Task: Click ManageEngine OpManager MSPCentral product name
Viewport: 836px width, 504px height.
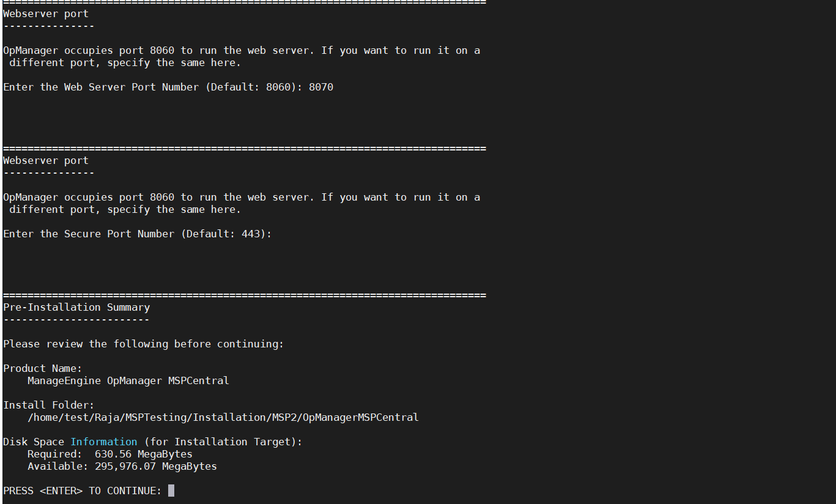Action: (x=128, y=380)
